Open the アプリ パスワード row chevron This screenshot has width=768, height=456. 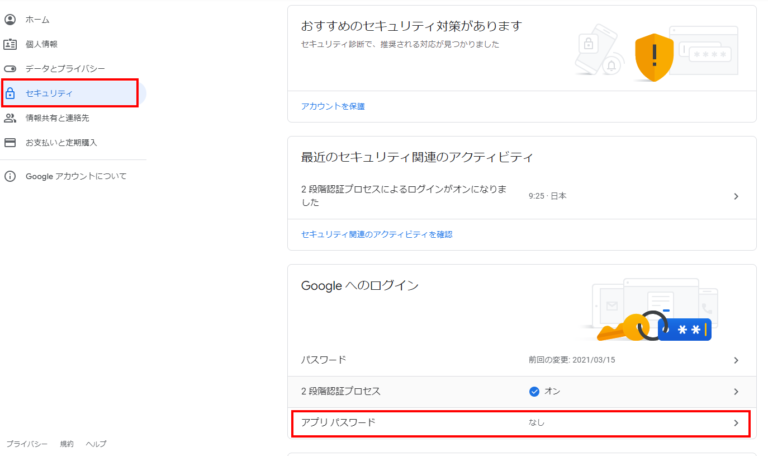[x=736, y=424]
